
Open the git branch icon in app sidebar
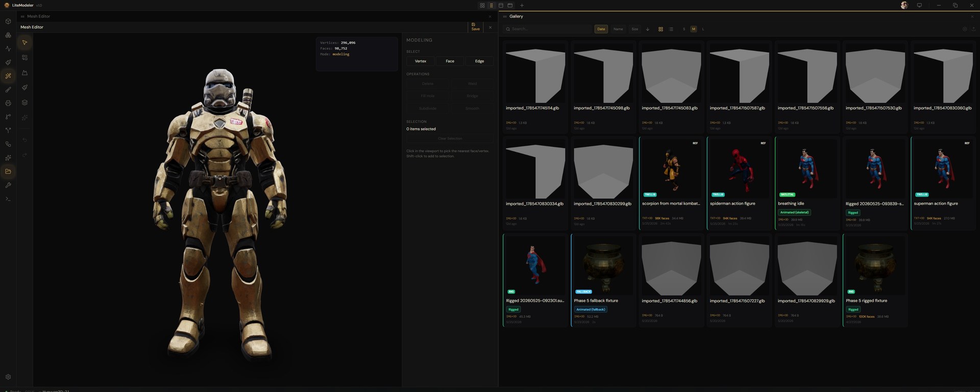click(8, 117)
